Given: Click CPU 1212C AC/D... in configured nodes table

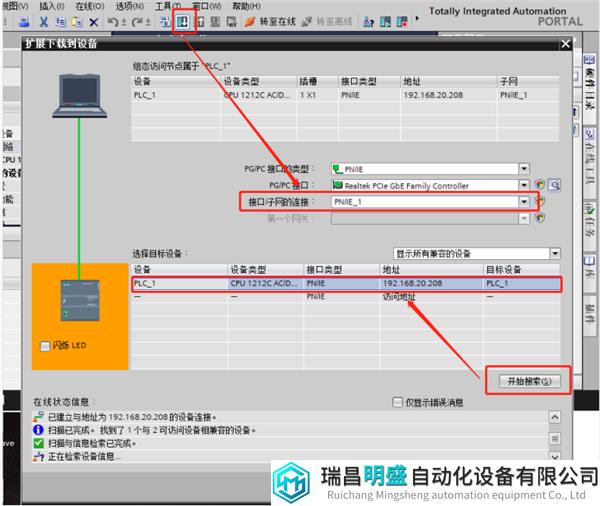Looking at the screenshot, I should [257, 95].
